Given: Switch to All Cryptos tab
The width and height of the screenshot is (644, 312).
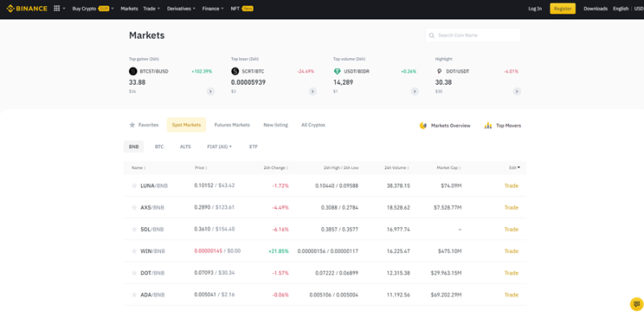Looking at the screenshot, I should tap(313, 125).
